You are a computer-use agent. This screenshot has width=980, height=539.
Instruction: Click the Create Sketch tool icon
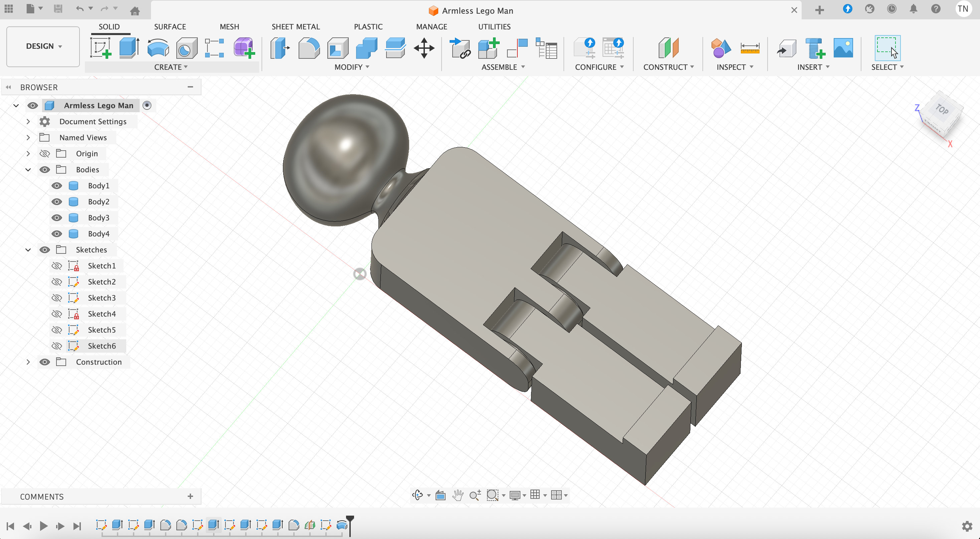101,48
